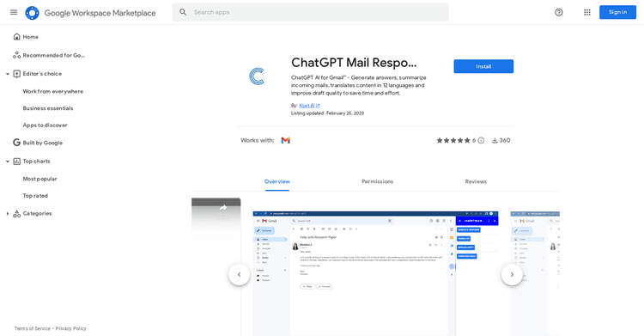Click the Home house icon
Viewport: 644px width, 336px height.
(16, 37)
